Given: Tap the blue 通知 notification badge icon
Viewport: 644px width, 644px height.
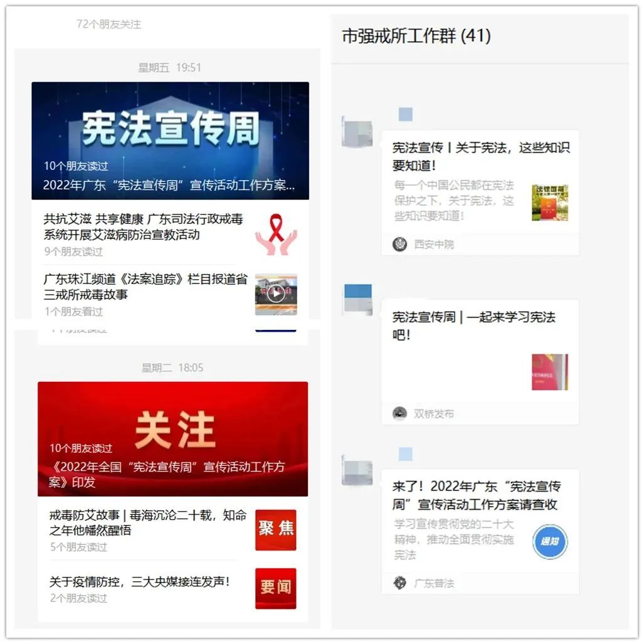Looking at the screenshot, I should (549, 542).
